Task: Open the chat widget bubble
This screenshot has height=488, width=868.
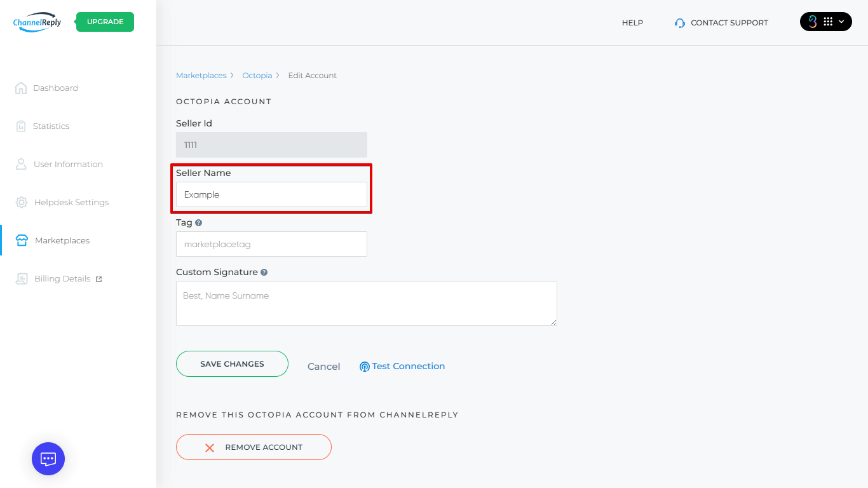Action: point(48,459)
